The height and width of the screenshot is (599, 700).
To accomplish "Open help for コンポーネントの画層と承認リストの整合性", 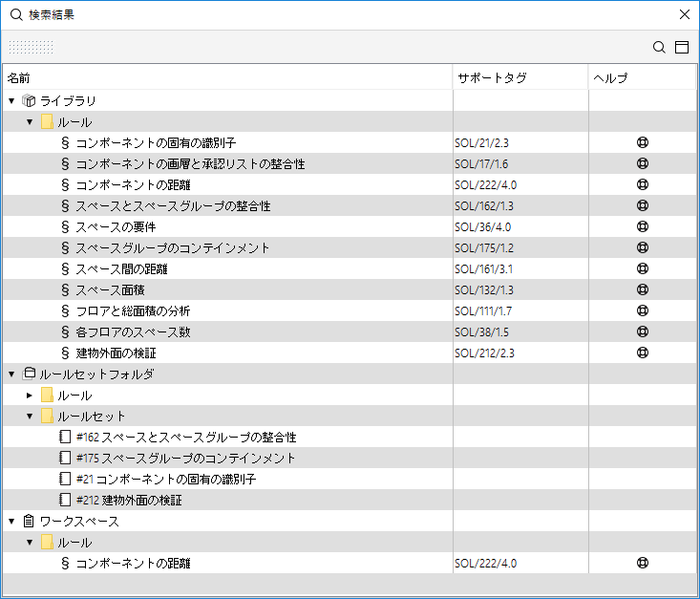I will point(643,163).
